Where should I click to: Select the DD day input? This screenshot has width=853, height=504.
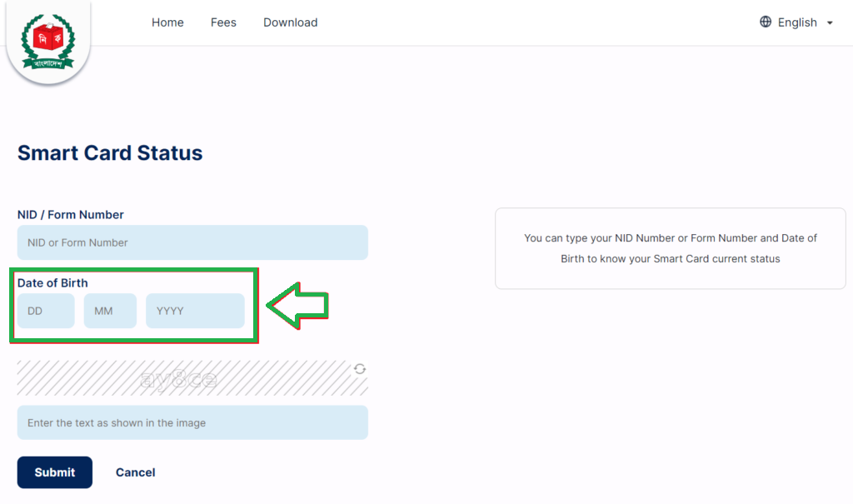click(x=46, y=311)
